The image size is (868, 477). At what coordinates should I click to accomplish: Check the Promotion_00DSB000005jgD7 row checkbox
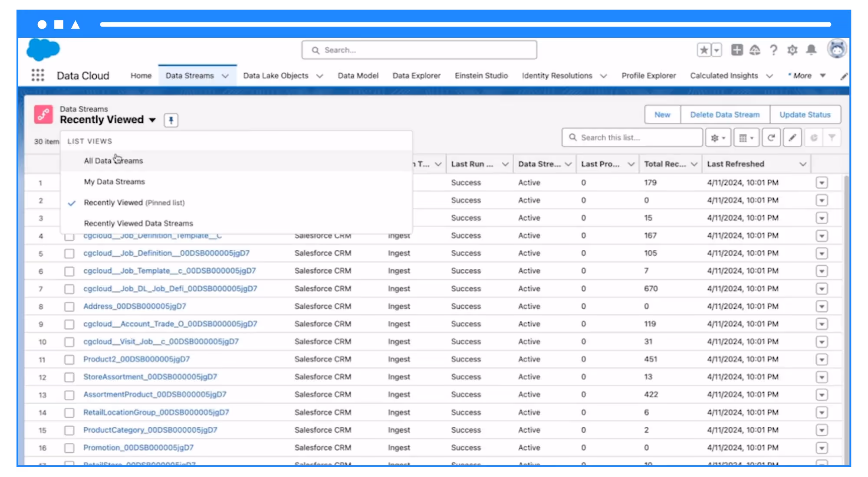tap(69, 448)
